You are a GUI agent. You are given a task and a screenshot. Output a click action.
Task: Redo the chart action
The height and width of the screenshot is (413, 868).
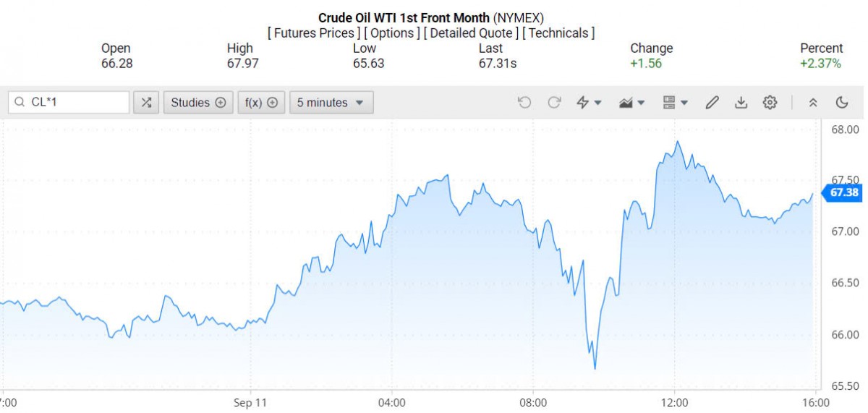pos(554,103)
